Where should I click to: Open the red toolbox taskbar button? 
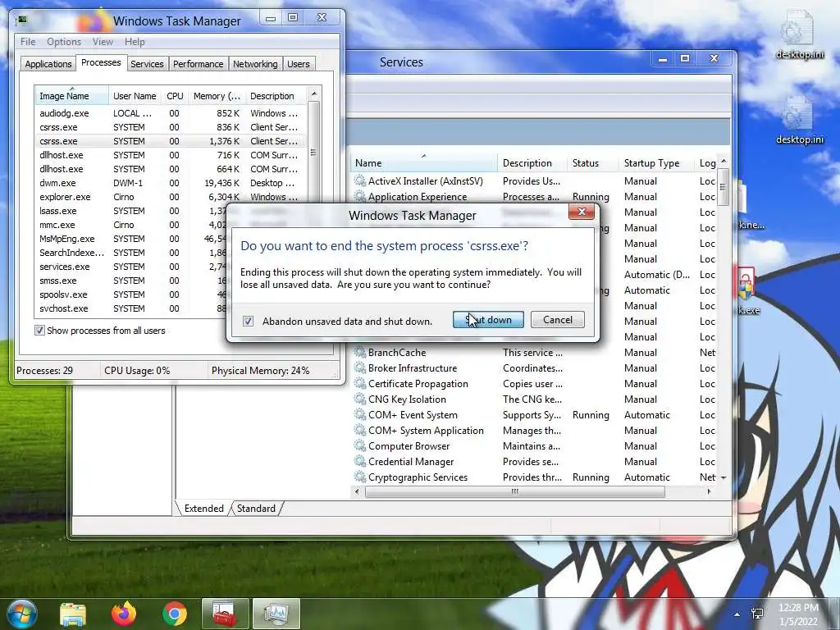(x=225, y=614)
